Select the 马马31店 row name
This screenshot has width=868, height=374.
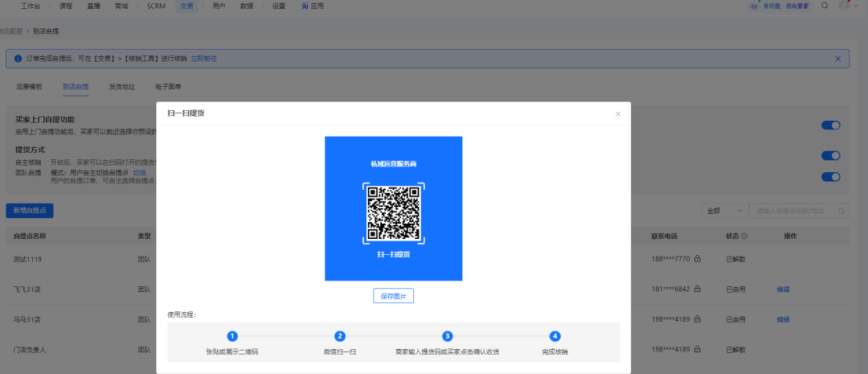tap(27, 319)
